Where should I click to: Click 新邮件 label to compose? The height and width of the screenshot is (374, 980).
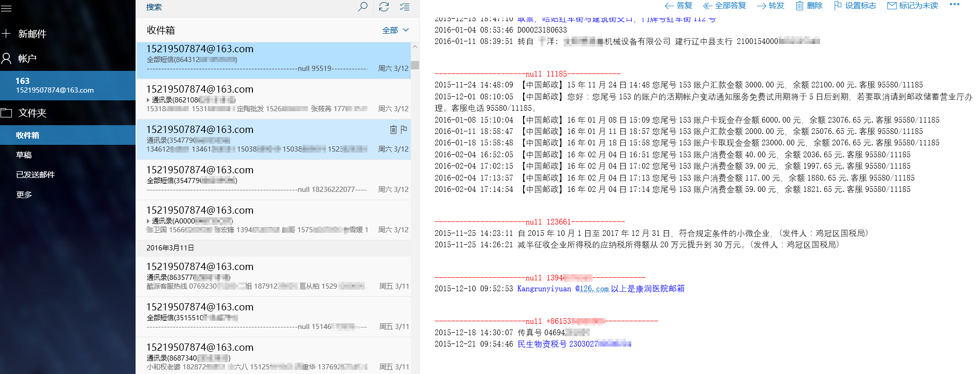tap(32, 34)
